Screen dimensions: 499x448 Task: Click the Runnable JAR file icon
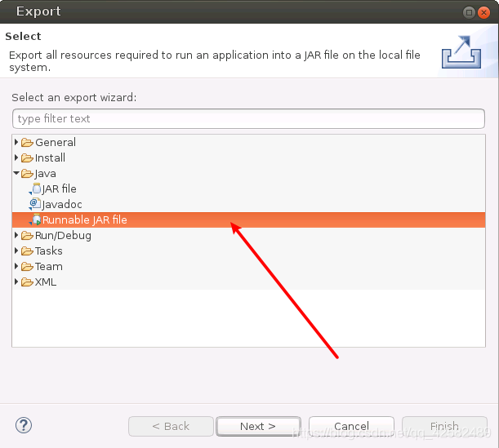pos(36,220)
